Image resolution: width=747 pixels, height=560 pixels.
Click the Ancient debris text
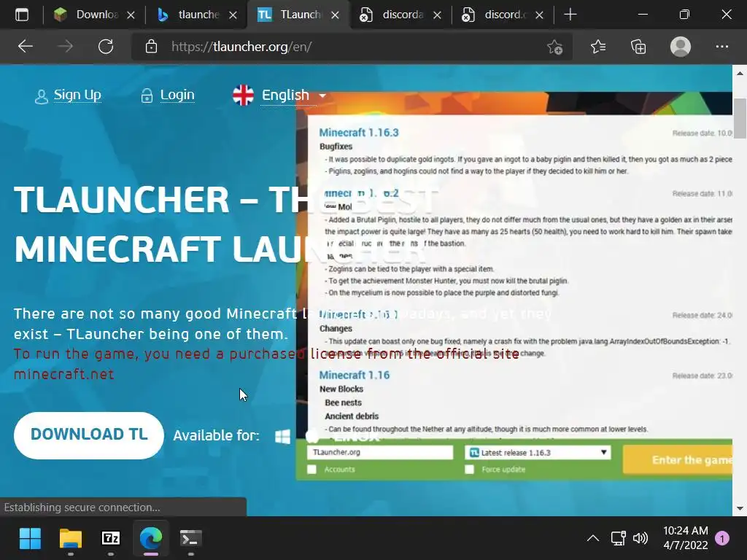pos(352,416)
